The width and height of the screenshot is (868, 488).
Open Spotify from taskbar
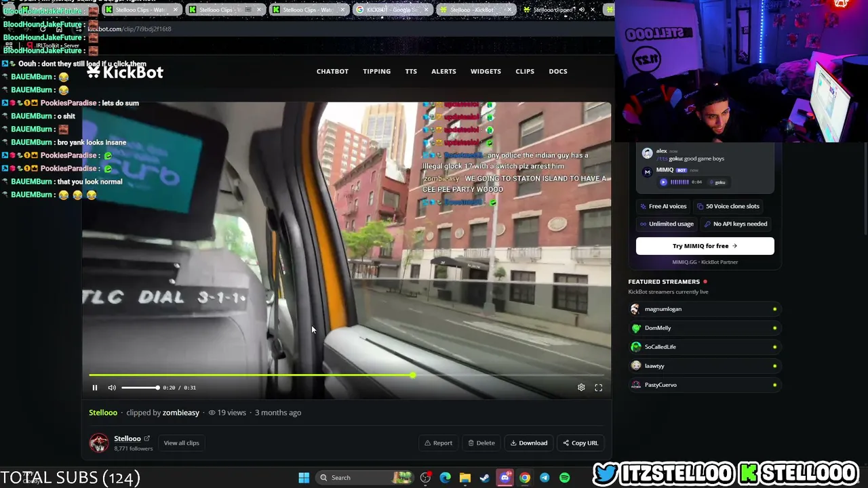(564, 478)
